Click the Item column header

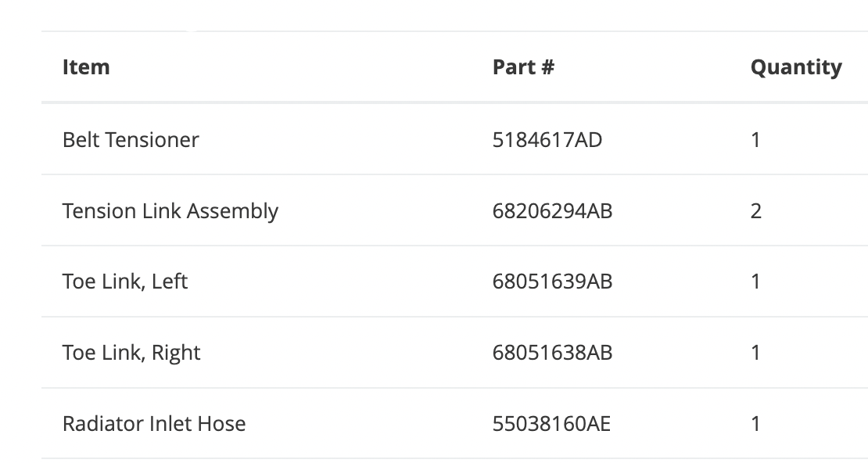[x=86, y=67]
